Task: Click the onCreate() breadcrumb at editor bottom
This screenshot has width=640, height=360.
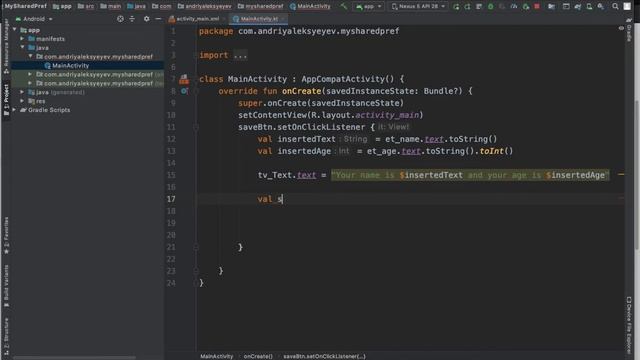Action: click(258, 356)
